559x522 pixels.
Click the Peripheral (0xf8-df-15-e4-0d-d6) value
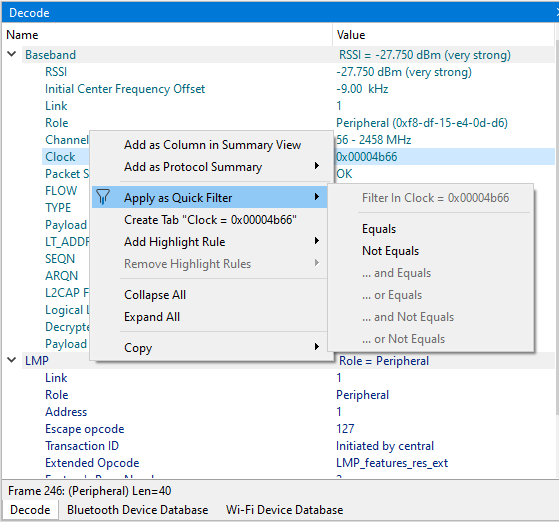(x=422, y=123)
